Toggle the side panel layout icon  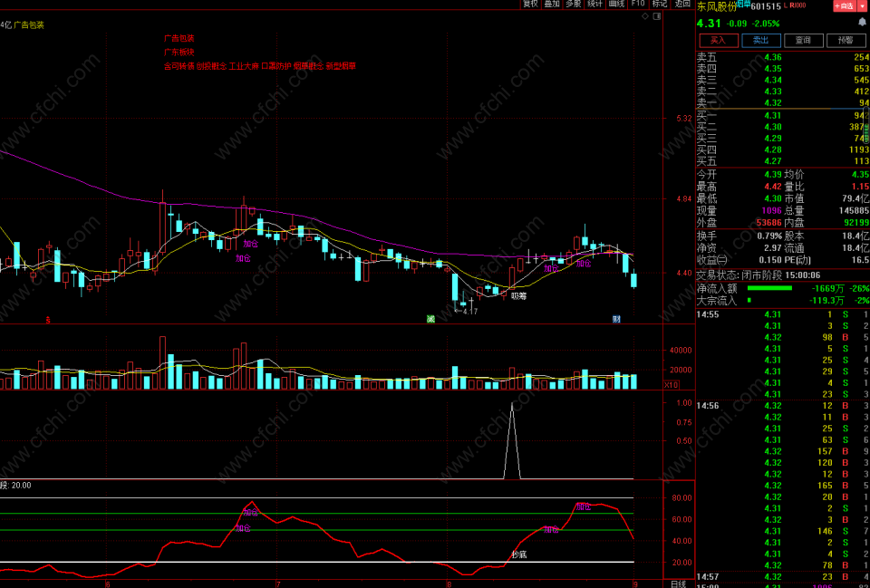[658, 16]
